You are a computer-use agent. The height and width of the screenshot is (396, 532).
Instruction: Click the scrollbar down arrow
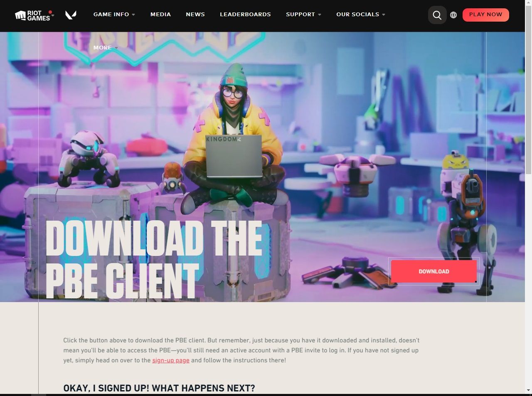528,390
